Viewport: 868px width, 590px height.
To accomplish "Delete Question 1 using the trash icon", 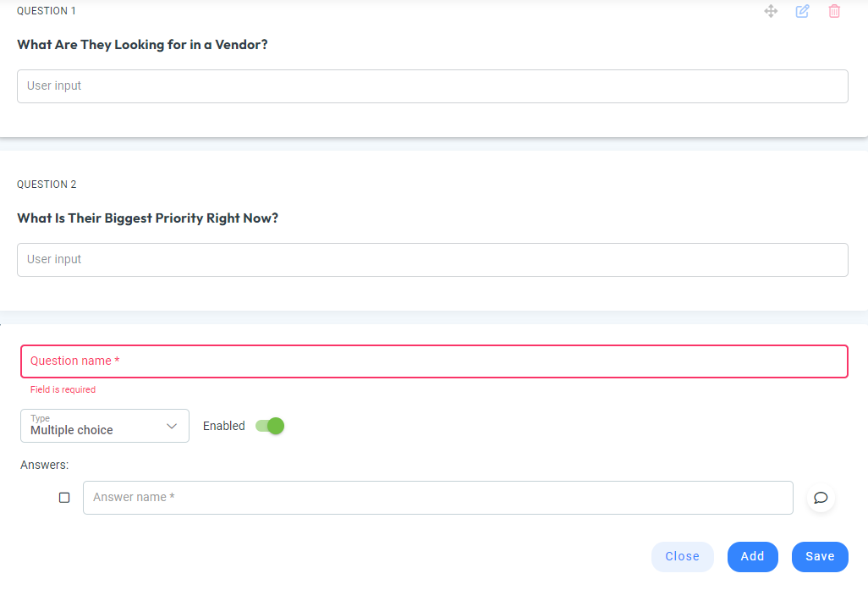I will click(x=834, y=11).
